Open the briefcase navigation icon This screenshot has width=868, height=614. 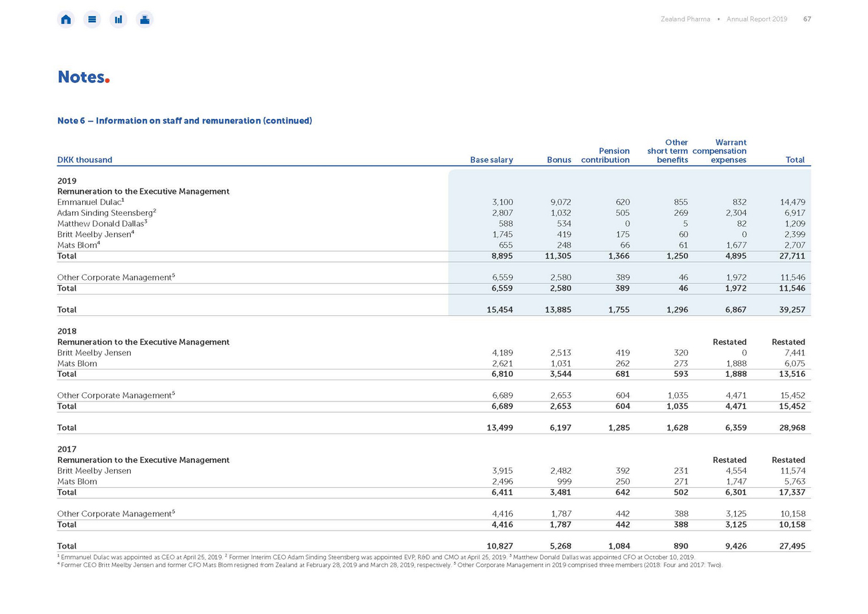click(x=145, y=19)
